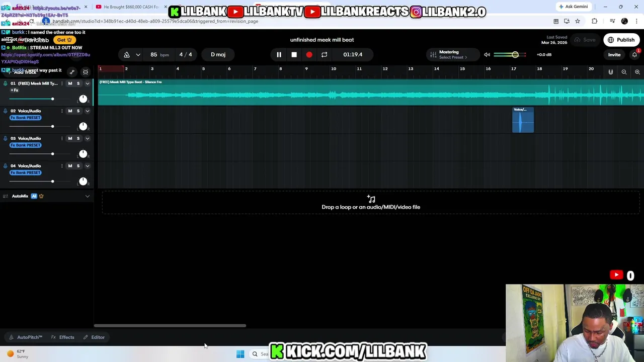The height and width of the screenshot is (362, 644).
Task: Click the pan knob of track 01
Action: 83,99
